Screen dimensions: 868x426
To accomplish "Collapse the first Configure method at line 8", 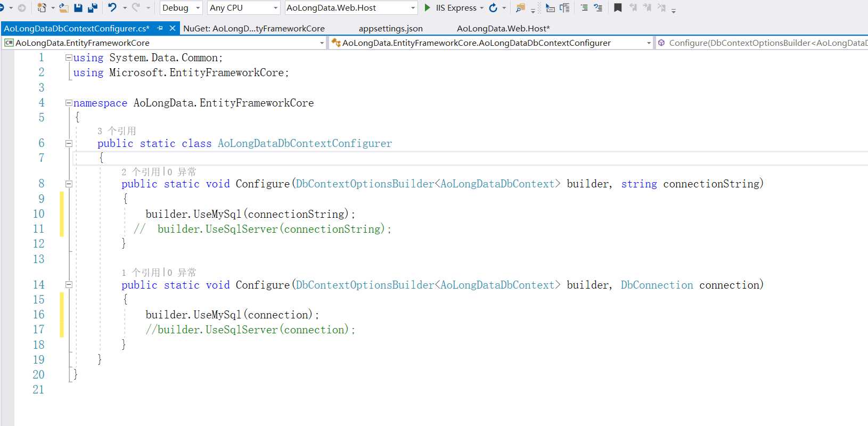I will pyautogui.click(x=69, y=184).
